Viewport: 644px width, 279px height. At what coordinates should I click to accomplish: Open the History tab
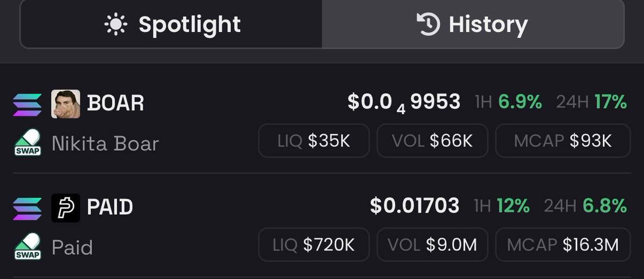click(x=473, y=24)
